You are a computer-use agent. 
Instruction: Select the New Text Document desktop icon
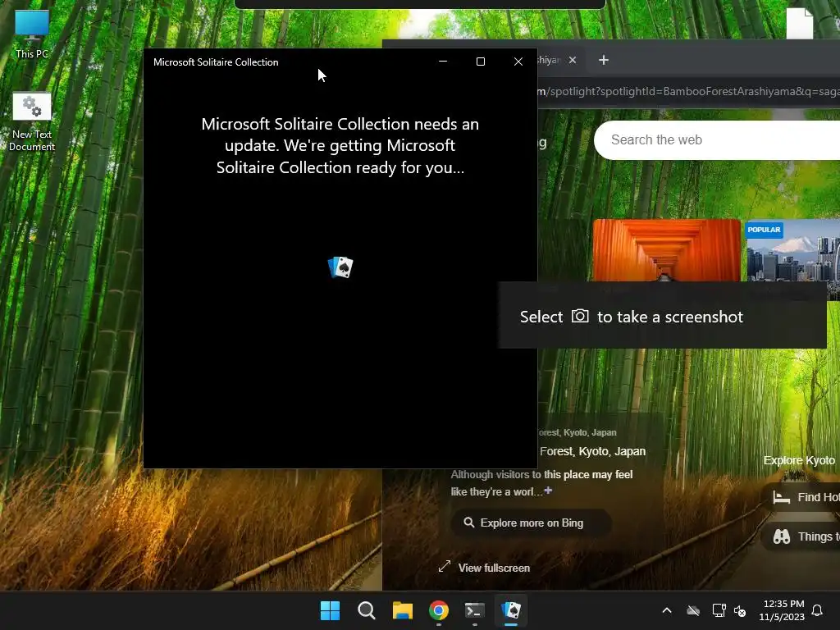click(x=32, y=121)
